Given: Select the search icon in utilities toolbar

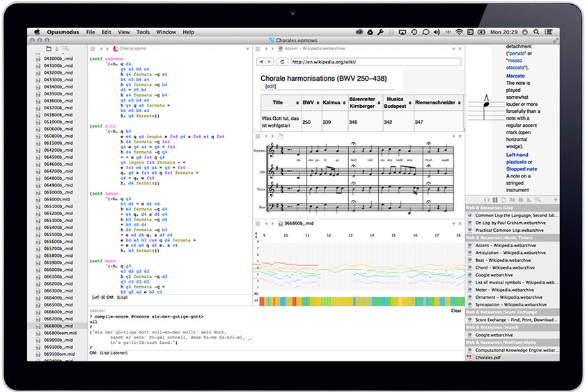Looking at the screenshot, I should coord(538,200).
